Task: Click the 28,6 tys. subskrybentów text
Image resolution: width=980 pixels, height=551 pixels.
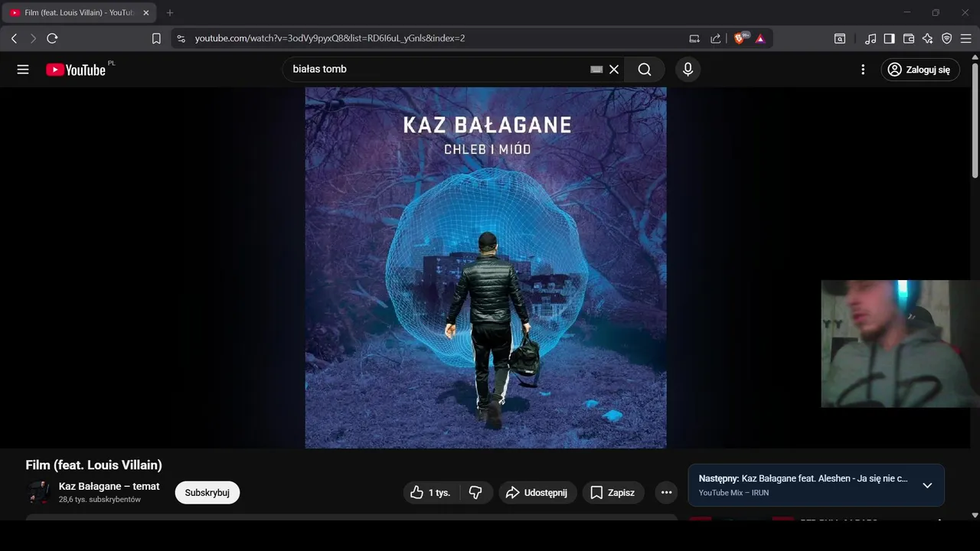Action: 100,500
